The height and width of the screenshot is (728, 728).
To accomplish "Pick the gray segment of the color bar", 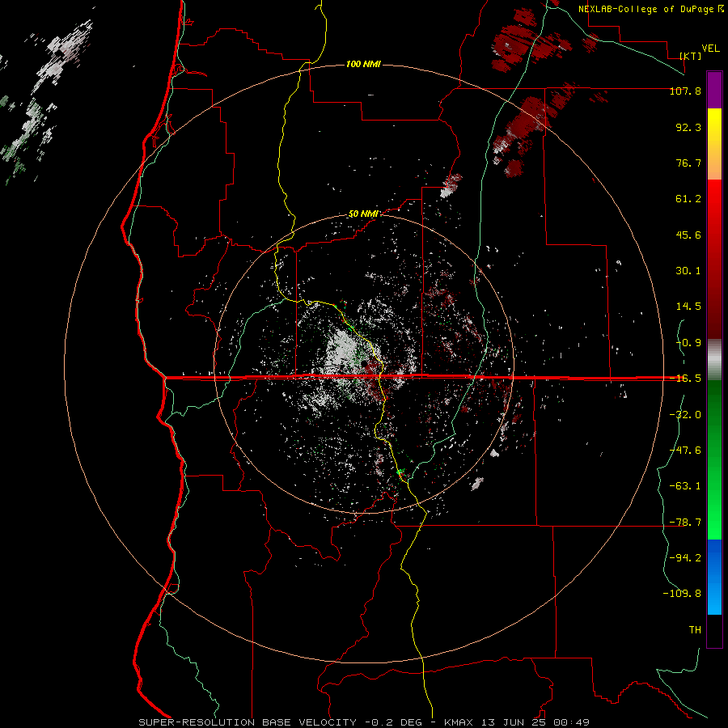I will [x=714, y=360].
